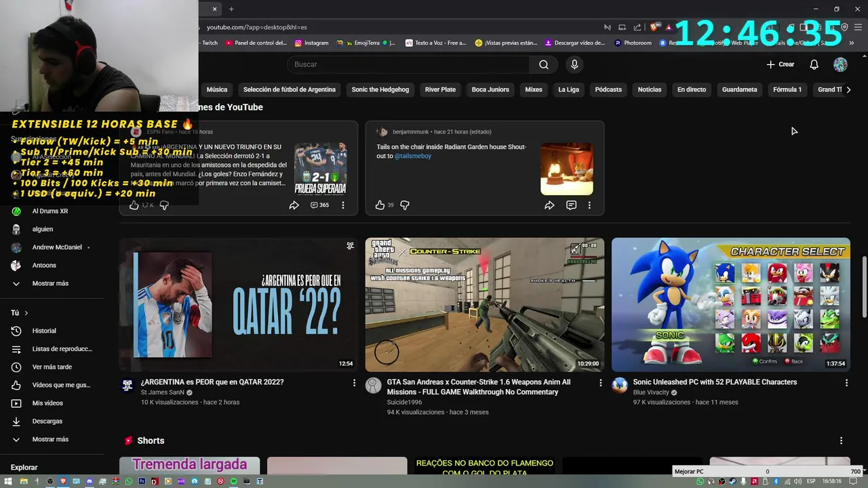Open the Blue Vivacity channel avatar

[620, 386]
